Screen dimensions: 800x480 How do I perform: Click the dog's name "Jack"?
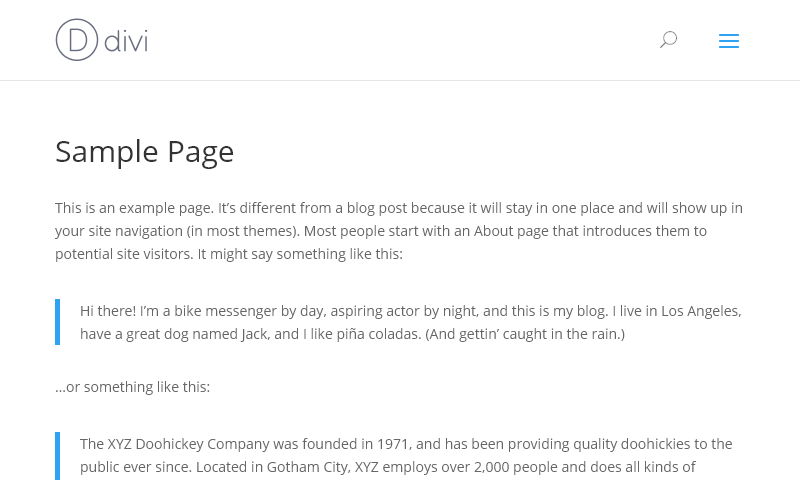pos(254,334)
